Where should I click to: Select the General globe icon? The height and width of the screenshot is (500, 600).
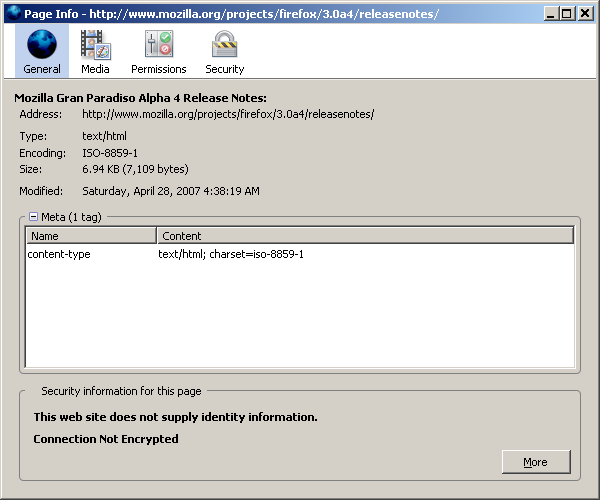(42, 44)
